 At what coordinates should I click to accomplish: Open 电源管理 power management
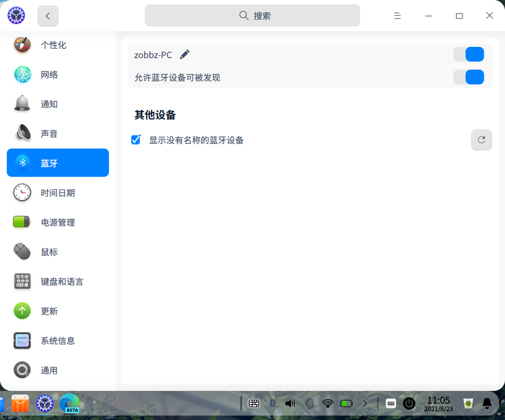click(58, 222)
